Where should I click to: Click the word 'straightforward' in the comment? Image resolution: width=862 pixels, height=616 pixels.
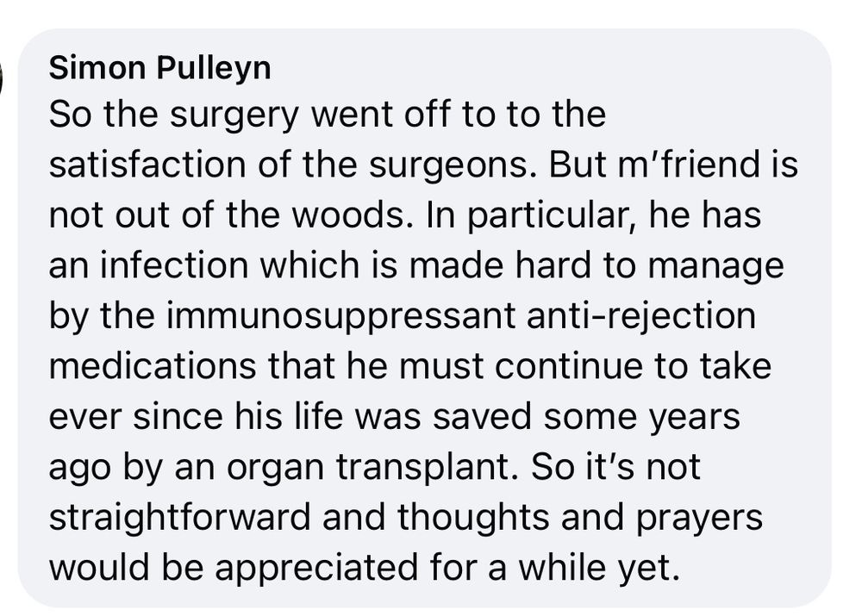tap(180, 519)
